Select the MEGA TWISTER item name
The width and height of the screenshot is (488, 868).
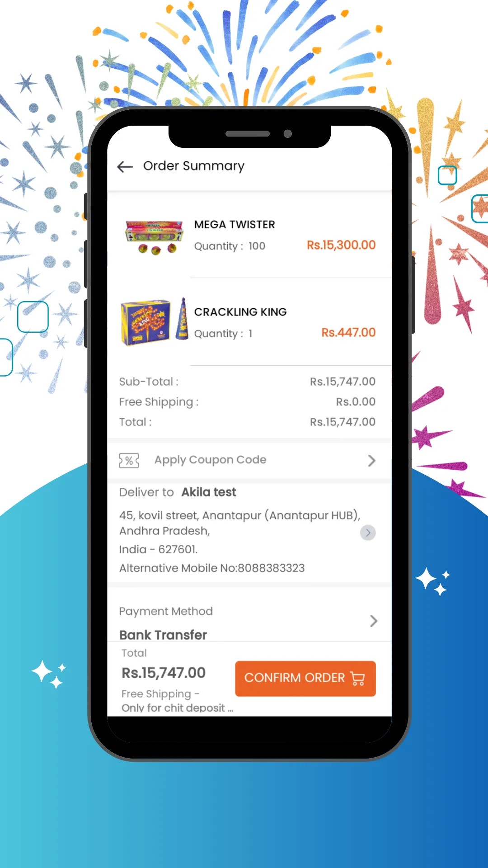(x=235, y=225)
